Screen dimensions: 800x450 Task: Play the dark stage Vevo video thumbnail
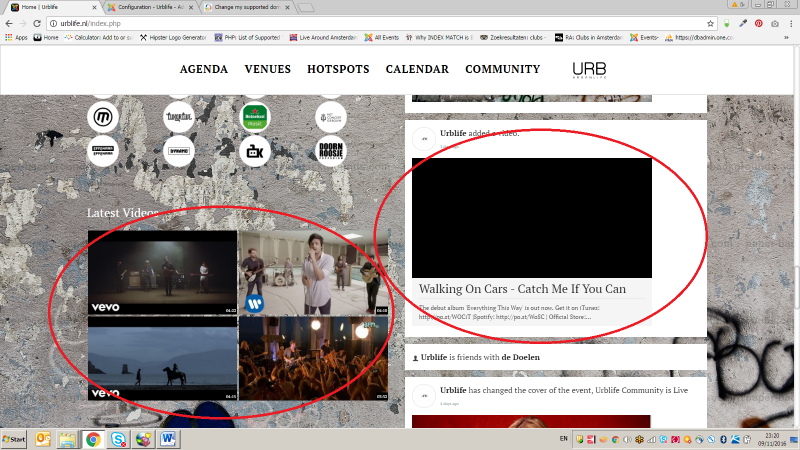(163, 272)
